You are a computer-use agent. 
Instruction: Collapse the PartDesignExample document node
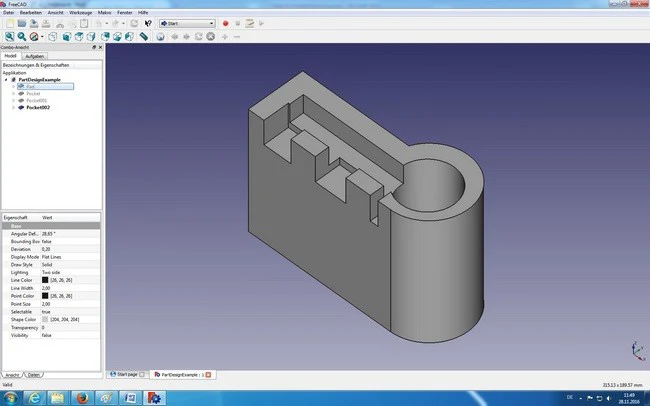point(6,80)
